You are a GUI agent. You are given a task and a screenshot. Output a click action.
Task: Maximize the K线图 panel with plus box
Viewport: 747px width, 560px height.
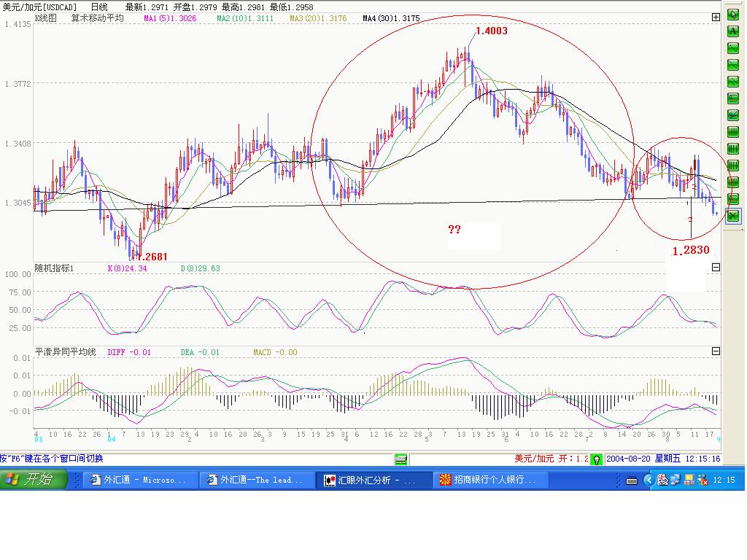pos(716,17)
